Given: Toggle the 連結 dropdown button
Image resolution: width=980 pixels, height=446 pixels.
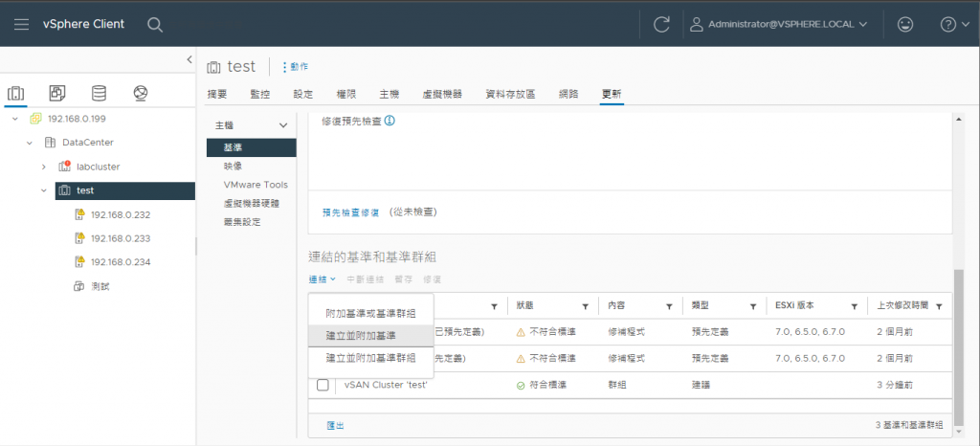Looking at the screenshot, I should click(x=323, y=279).
